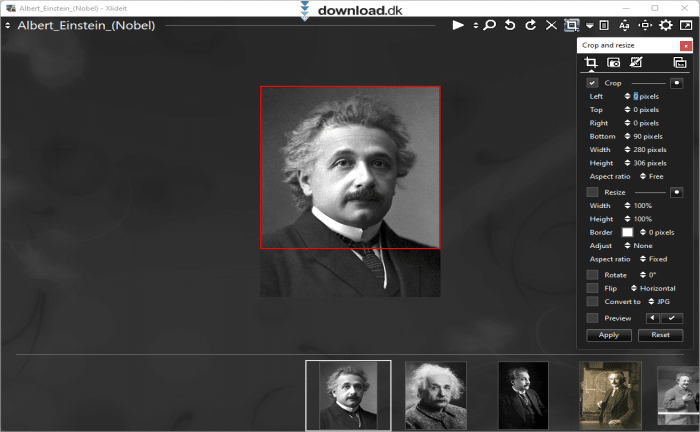Click the Crop section dot button
Image resolution: width=700 pixels, height=432 pixels.
pyautogui.click(x=676, y=83)
